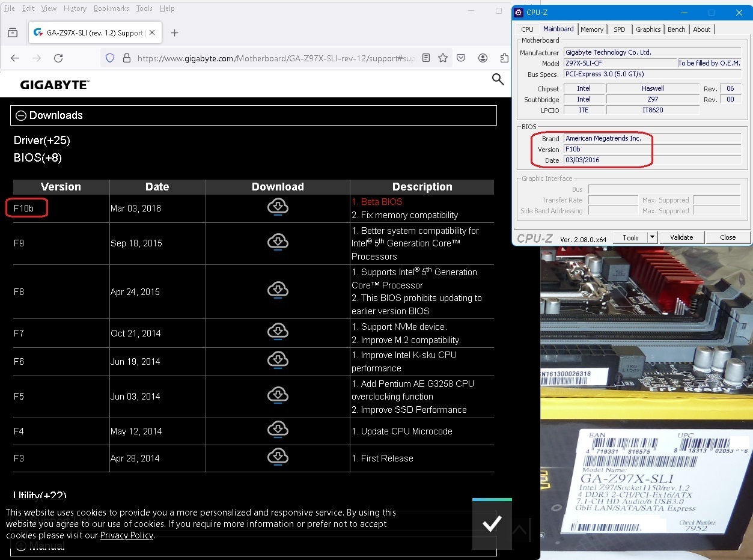This screenshot has height=560, width=753.
Task: Open a new browser tab
Action: (174, 33)
